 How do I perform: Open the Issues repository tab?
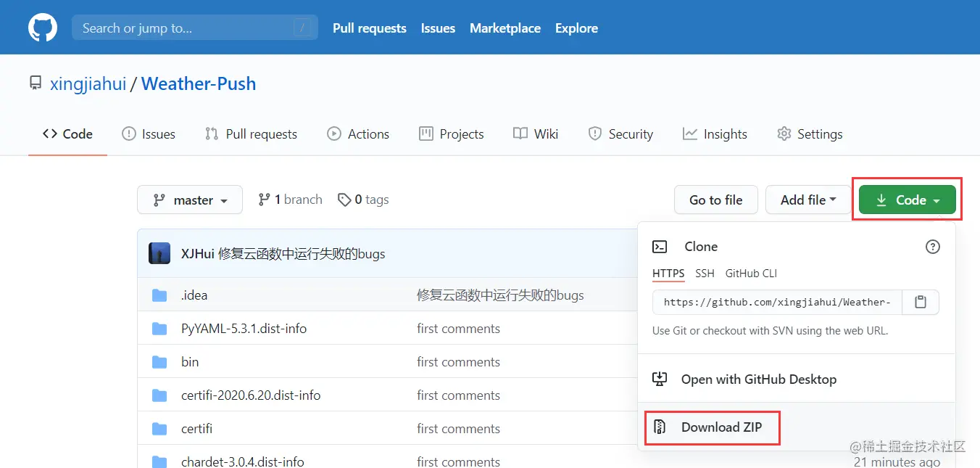pos(149,134)
